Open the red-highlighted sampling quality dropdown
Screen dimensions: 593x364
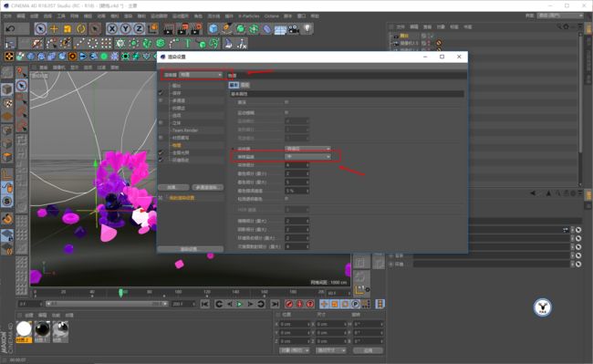coord(307,157)
